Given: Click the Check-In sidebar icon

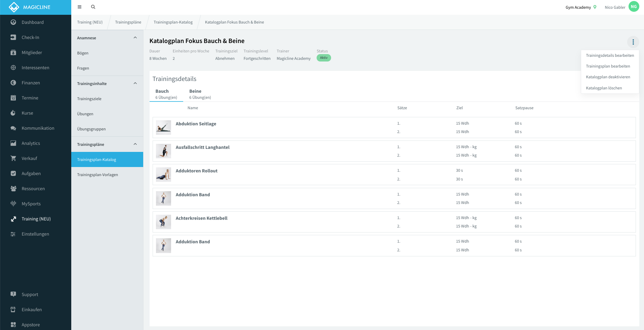Looking at the screenshot, I should click(x=13, y=37).
